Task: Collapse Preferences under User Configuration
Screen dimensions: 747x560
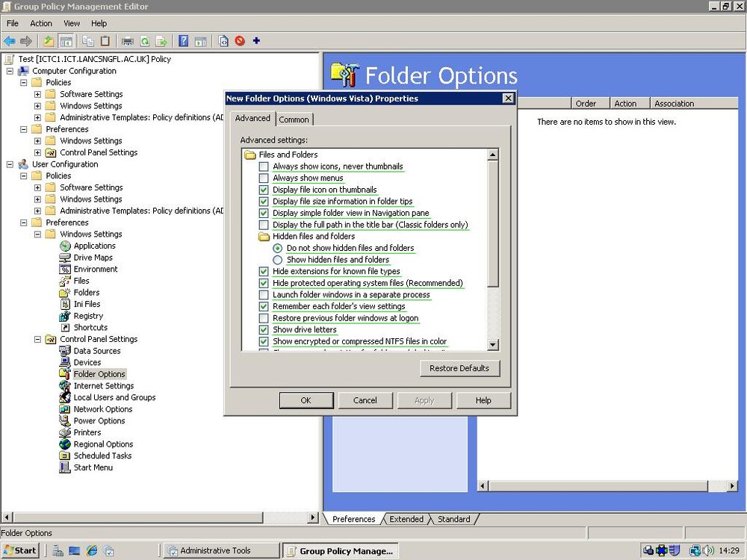Action: (x=23, y=223)
